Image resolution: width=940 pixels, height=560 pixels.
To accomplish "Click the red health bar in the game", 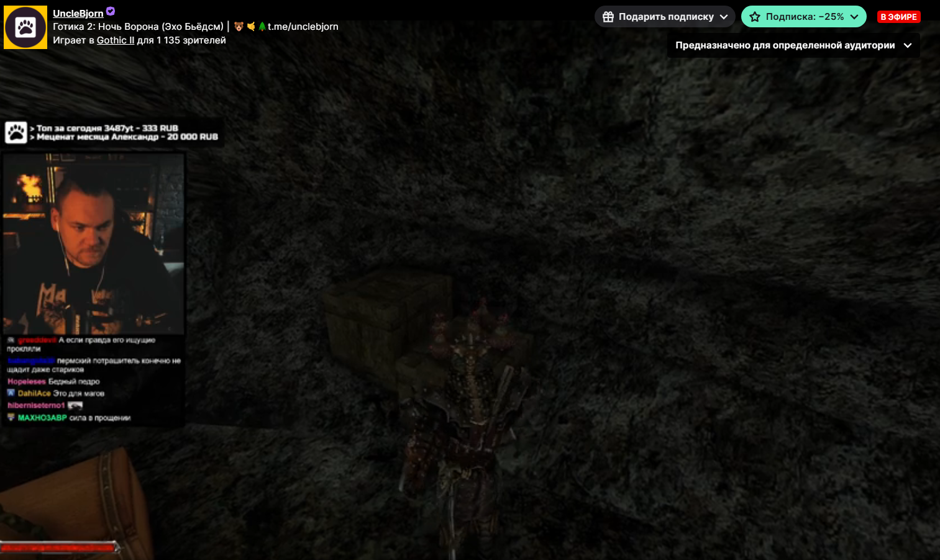I will 60,548.
